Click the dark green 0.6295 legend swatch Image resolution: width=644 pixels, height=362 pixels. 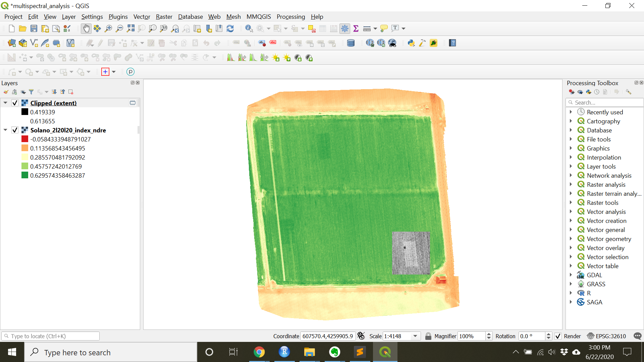coord(25,175)
